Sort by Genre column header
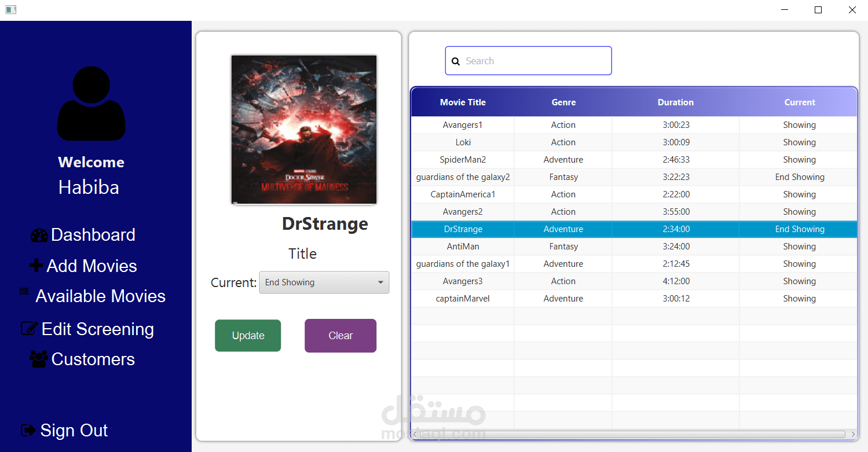Image resolution: width=868 pixels, height=452 pixels. point(563,102)
